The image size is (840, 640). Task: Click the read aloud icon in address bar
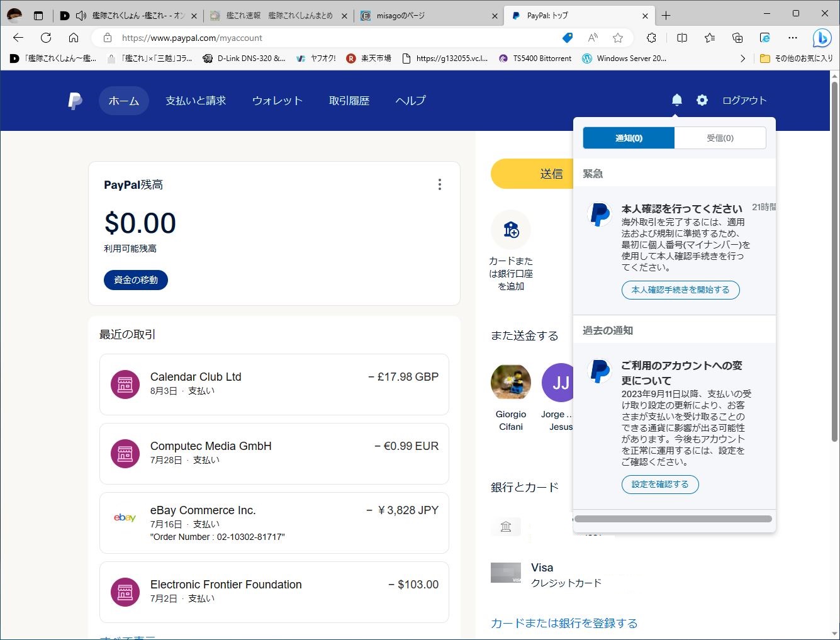pyautogui.click(x=593, y=38)
